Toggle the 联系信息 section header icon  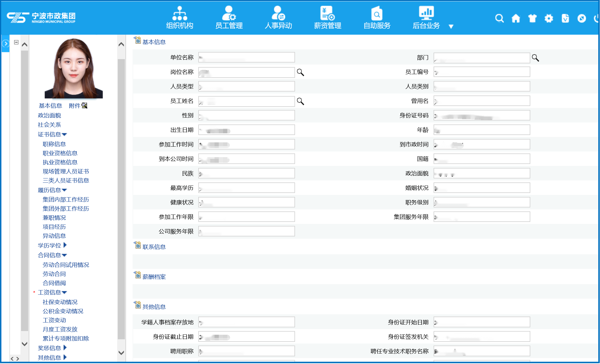click(x=137, y=245)
